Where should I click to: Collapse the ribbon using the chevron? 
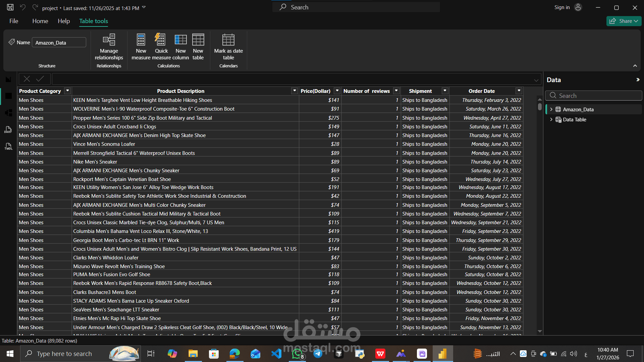635,66
